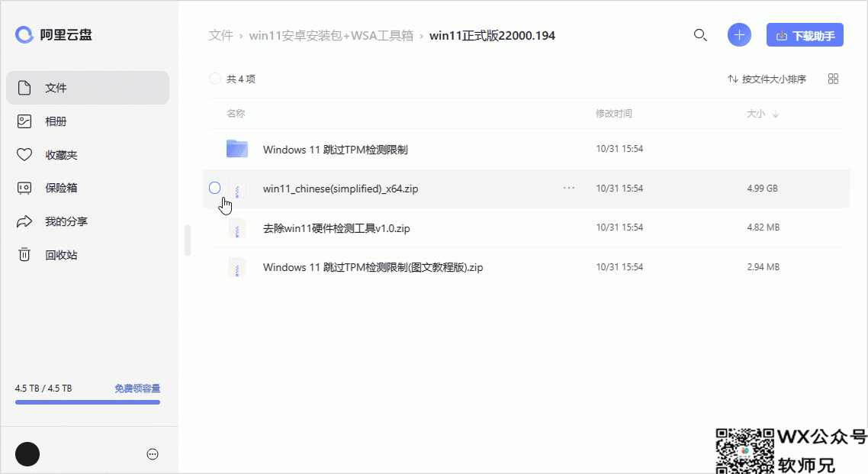The image size is (868, 474).
Task: Click the blue plus upload button
Action: (x=739, y=35)
